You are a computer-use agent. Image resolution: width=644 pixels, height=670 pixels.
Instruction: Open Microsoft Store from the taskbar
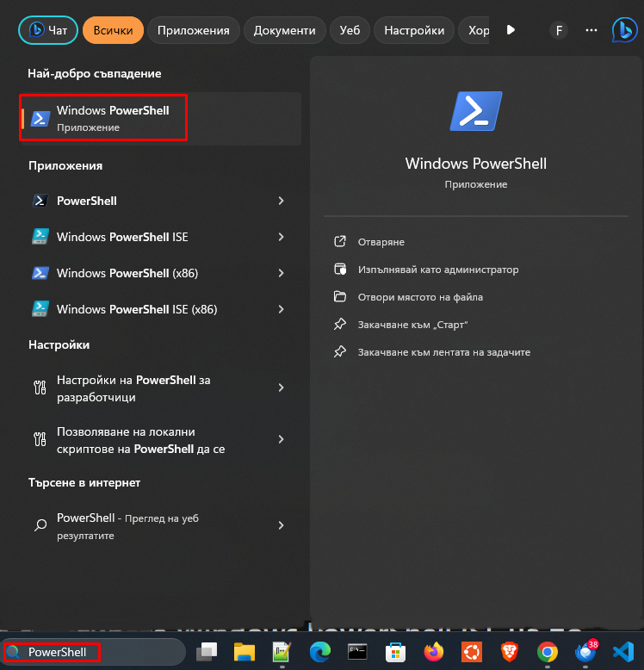(x=395, y=652)
